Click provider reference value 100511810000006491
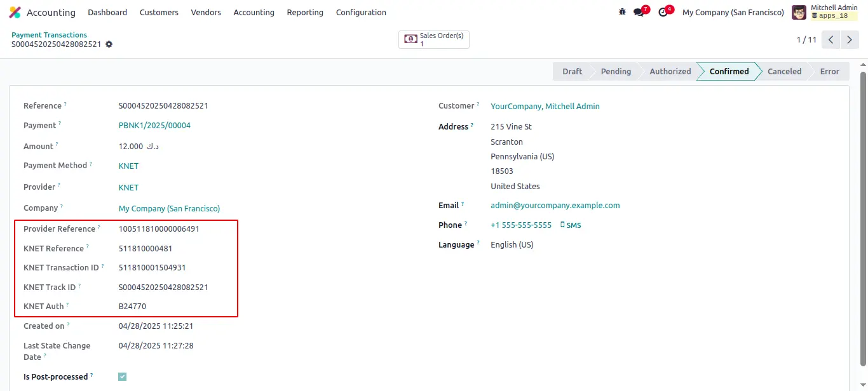This screenshot has height=391, width=868. tap(159, 229)
